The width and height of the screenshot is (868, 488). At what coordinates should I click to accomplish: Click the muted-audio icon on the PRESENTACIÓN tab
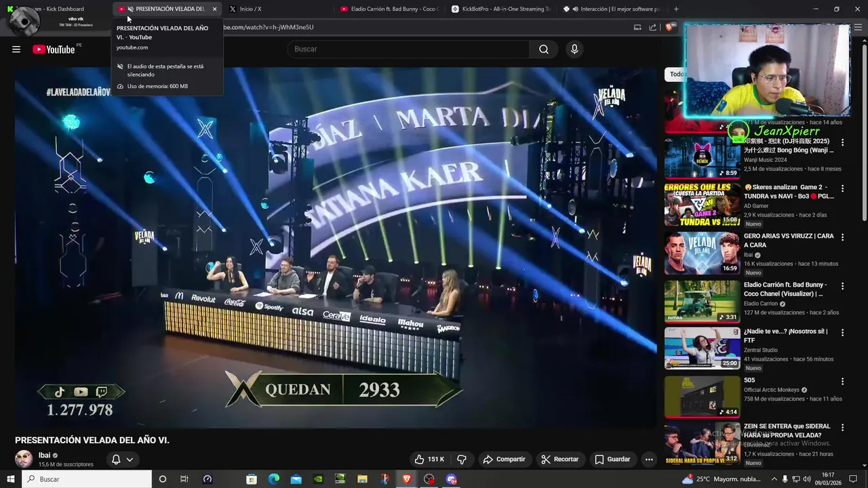[x=130, y=9]
